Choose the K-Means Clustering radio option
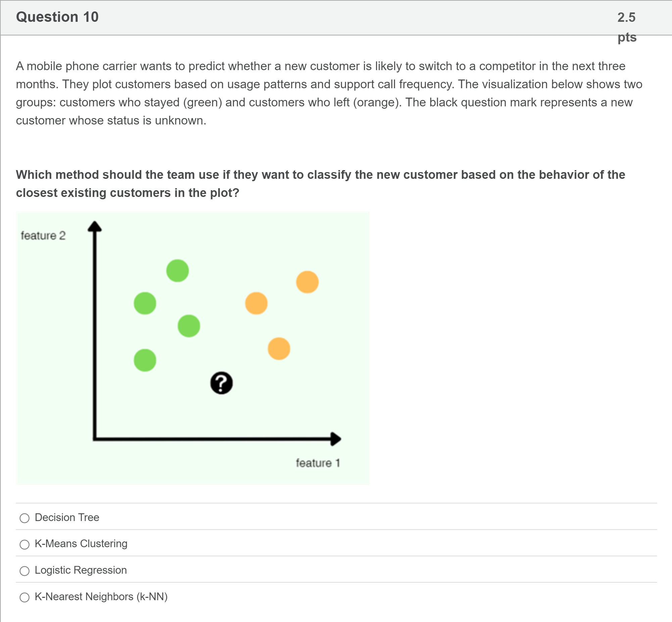672x622 pixels. (x=25, y=545)
